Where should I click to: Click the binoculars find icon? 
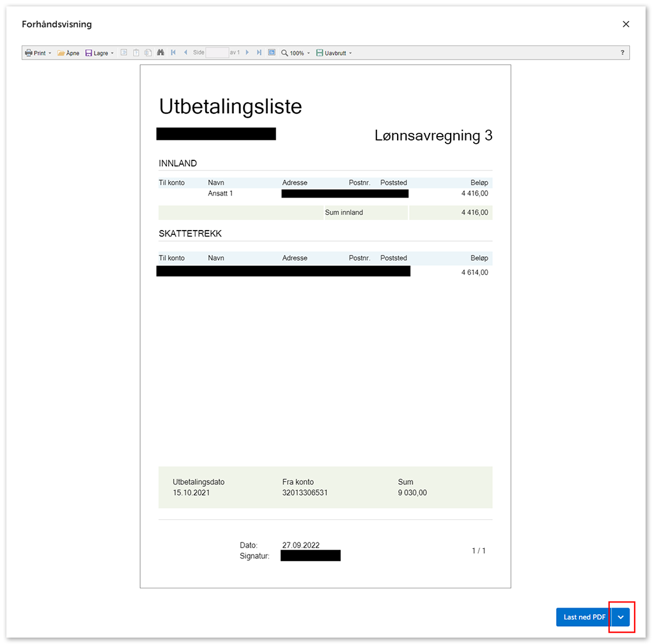click(x=161, y=53)
